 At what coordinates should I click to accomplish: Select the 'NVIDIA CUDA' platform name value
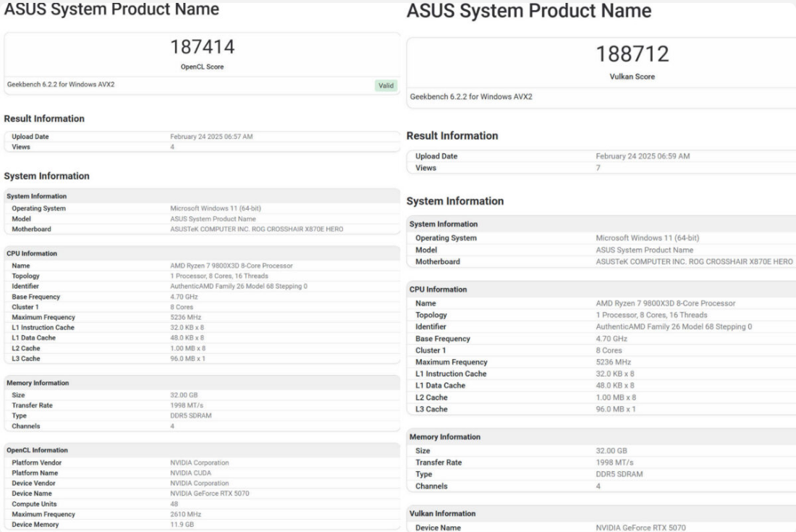pos(190,473)
